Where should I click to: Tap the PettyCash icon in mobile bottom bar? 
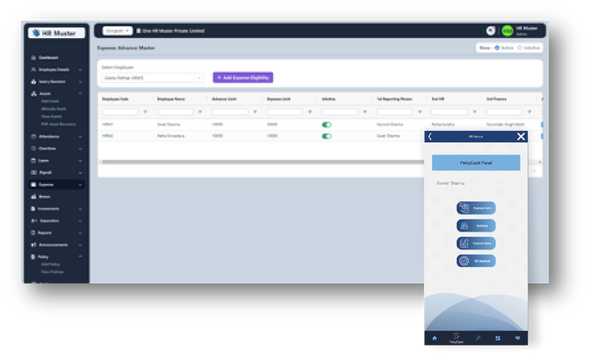point(456,338)
